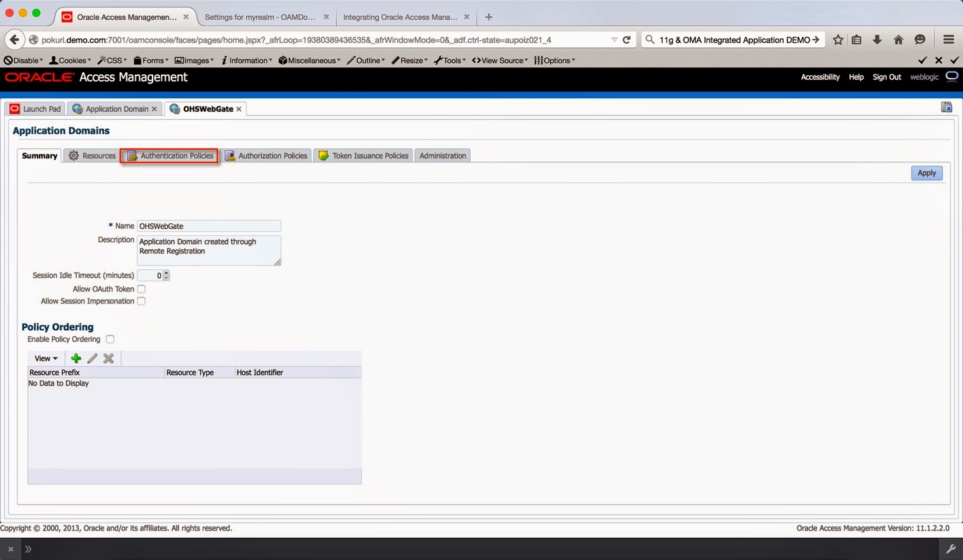Open URL bar history dropdown arrow
963x560 pixels.
[x=614, y=39]
